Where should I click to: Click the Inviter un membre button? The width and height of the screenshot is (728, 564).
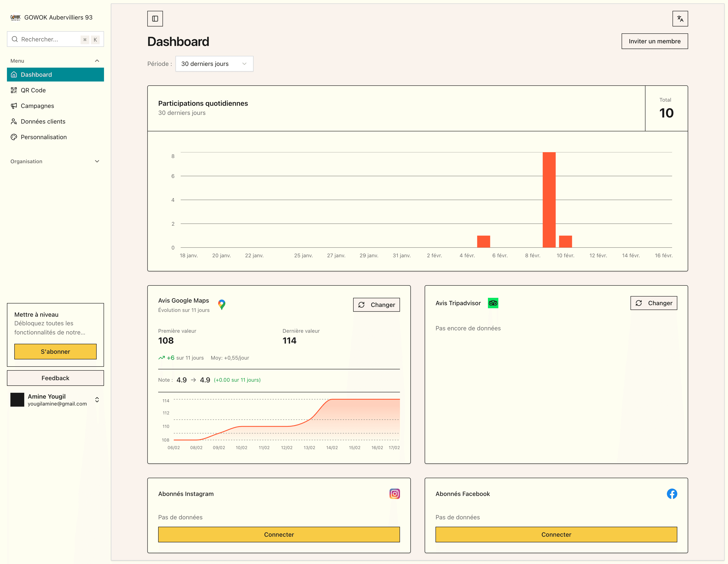click(x=654, y=41)
